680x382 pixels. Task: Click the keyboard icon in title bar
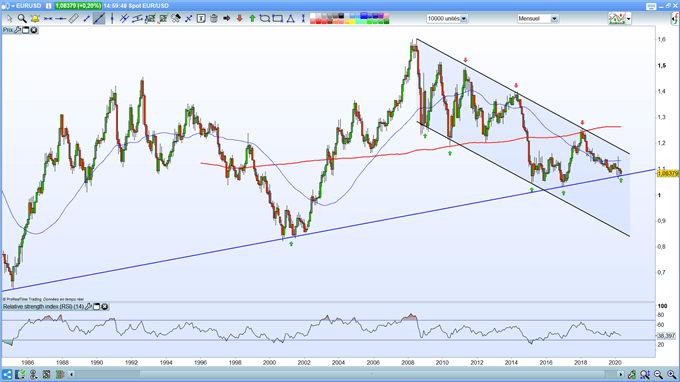(x=651, y=6)
